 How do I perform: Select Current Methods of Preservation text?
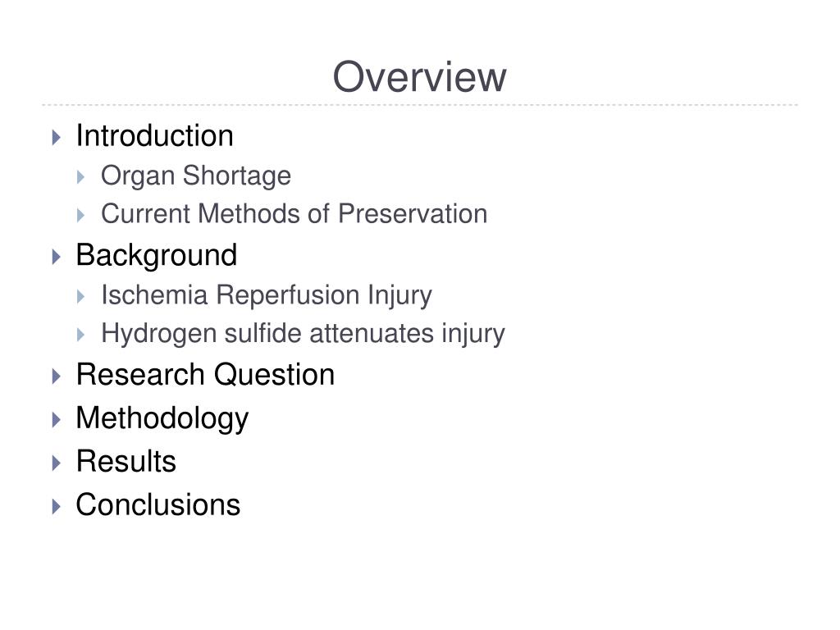[x=294, y=214]
